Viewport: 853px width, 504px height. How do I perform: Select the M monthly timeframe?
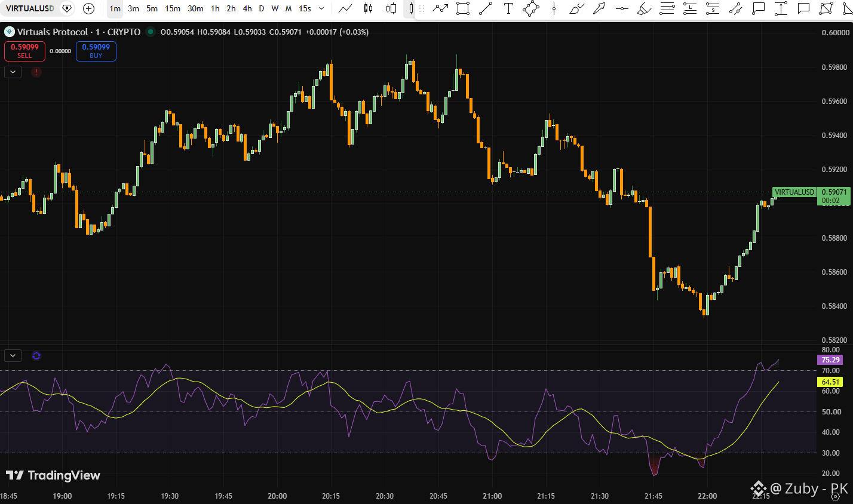(x=289, y=8)
